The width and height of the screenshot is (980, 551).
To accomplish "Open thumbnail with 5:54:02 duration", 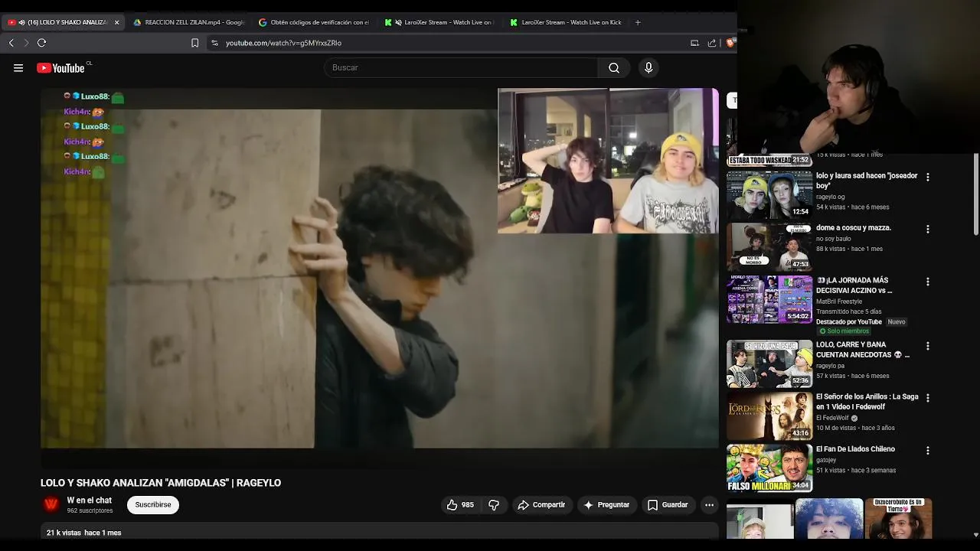I will (769, 300).
